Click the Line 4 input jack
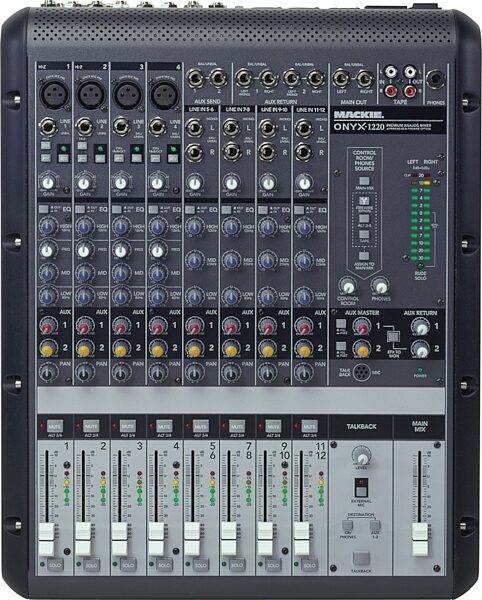Image resolution: width=482 pixels, height=600 pixels. point(158,127)
